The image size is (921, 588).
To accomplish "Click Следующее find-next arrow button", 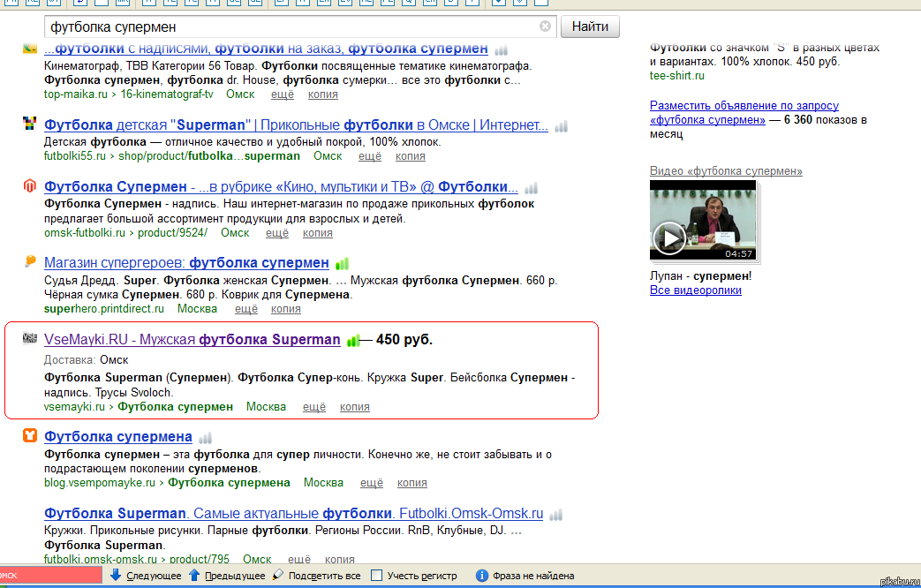I will pos(147,576).
